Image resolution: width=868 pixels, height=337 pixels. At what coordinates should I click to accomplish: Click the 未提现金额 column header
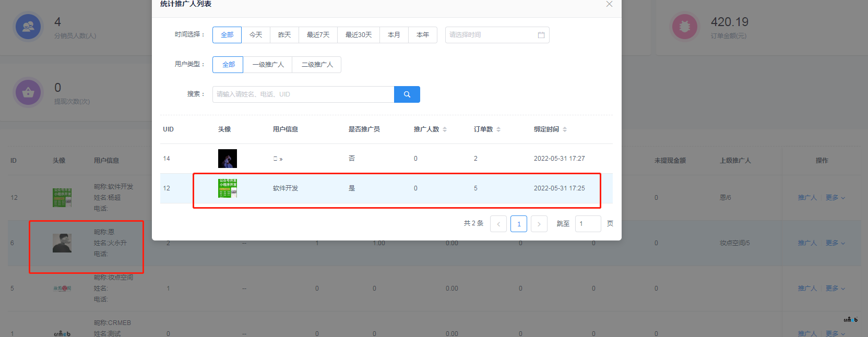tap(670, 161)
